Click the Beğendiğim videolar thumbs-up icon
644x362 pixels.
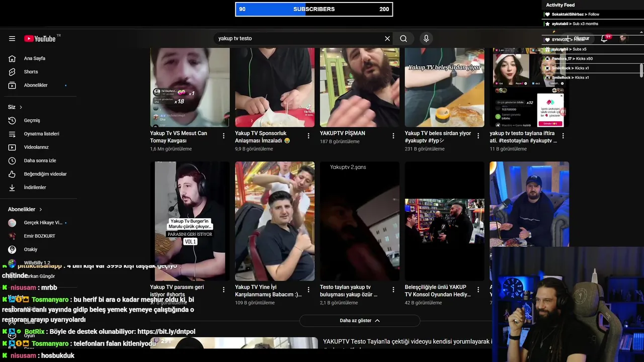click(x=12, y=174)
